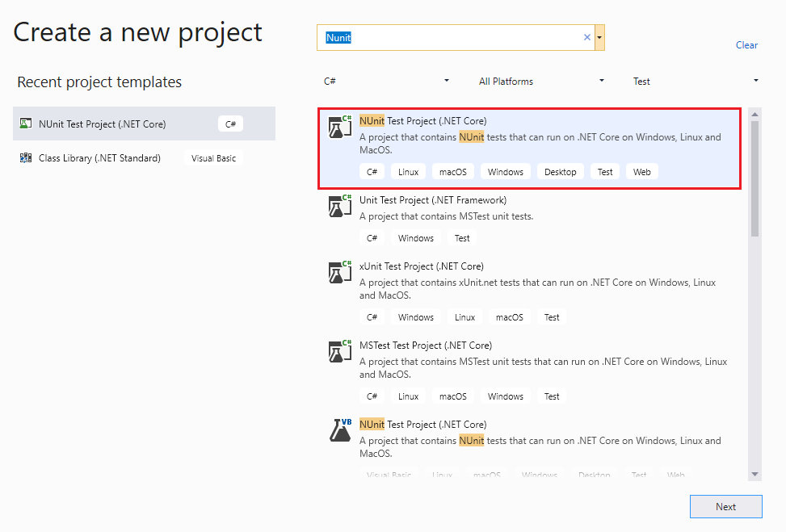The image size is (786, 532).
Task: Clear the search box with the X icon
Action: (587, 37)
